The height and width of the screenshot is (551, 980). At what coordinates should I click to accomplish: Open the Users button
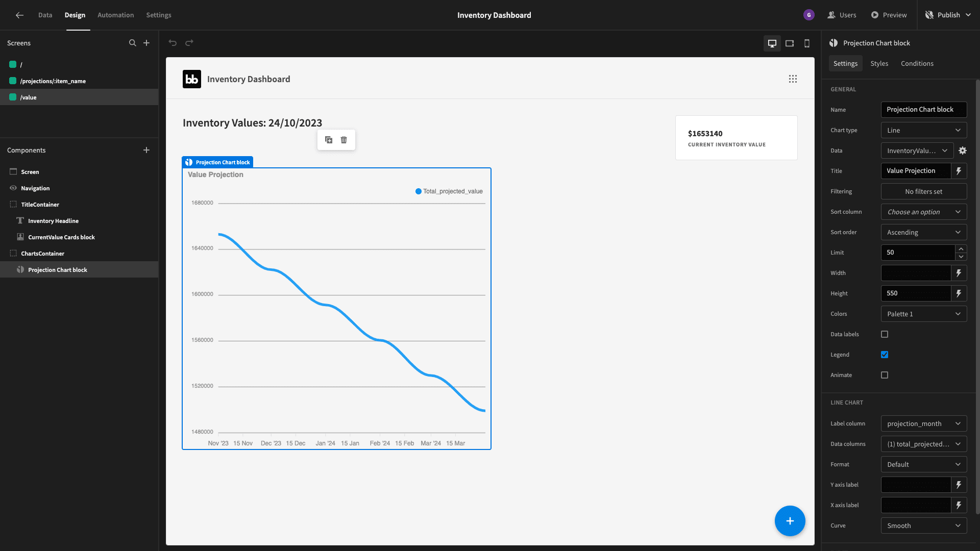coord(842,15)
